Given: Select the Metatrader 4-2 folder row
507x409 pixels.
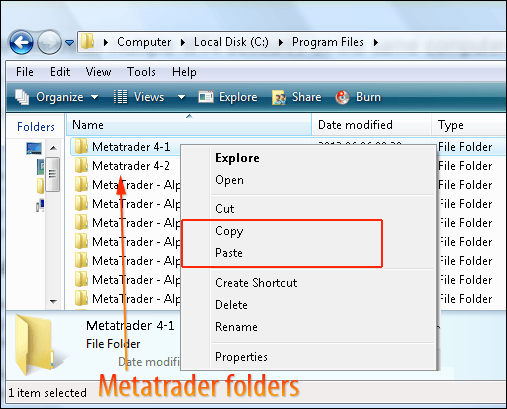Looking at the screenshot, I should pos(126,166).
